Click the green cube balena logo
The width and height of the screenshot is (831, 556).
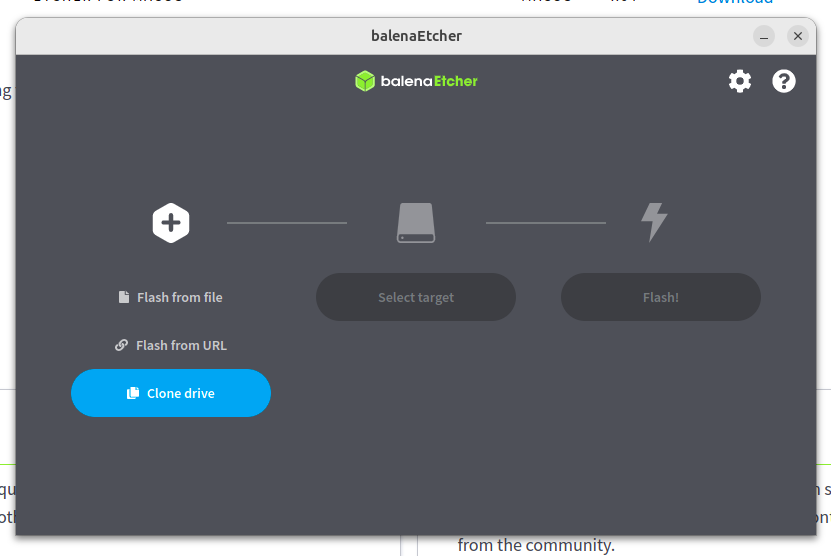[x=365, y=81]
